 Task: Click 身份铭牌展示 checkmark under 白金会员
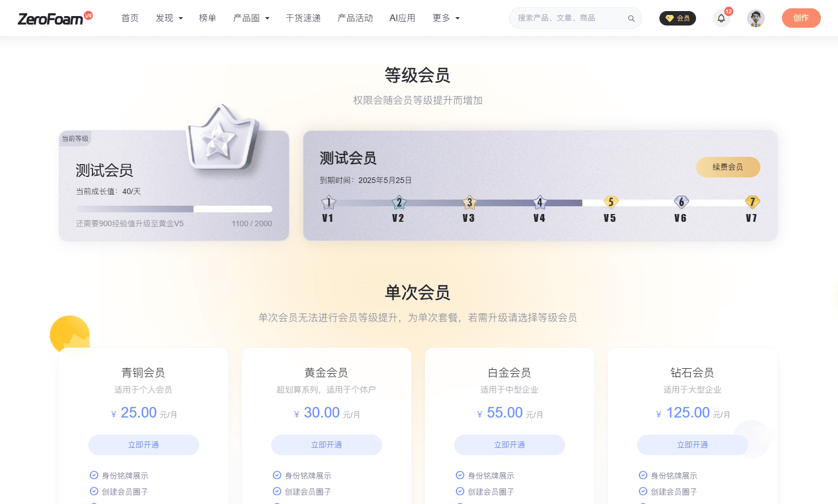(459, 475)
